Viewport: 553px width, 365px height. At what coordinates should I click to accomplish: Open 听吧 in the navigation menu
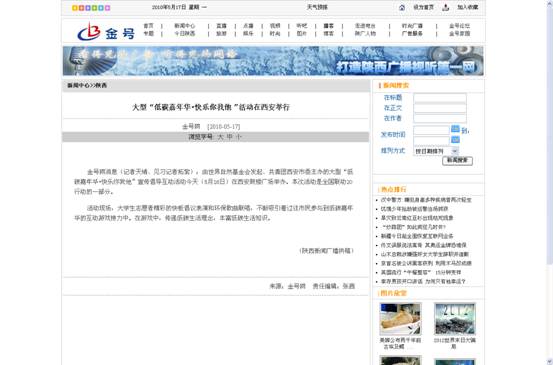pos(302,26)
